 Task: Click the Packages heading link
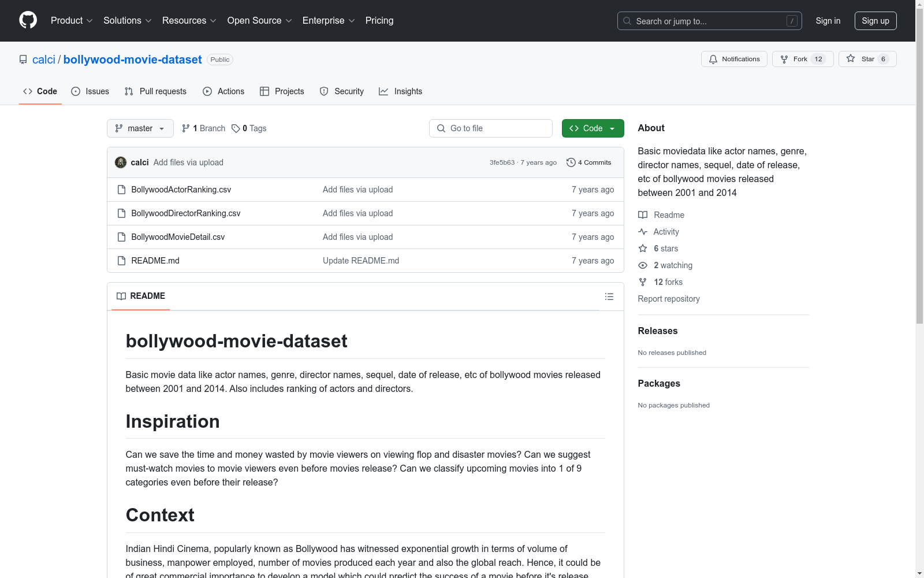(x=659, y=383)
